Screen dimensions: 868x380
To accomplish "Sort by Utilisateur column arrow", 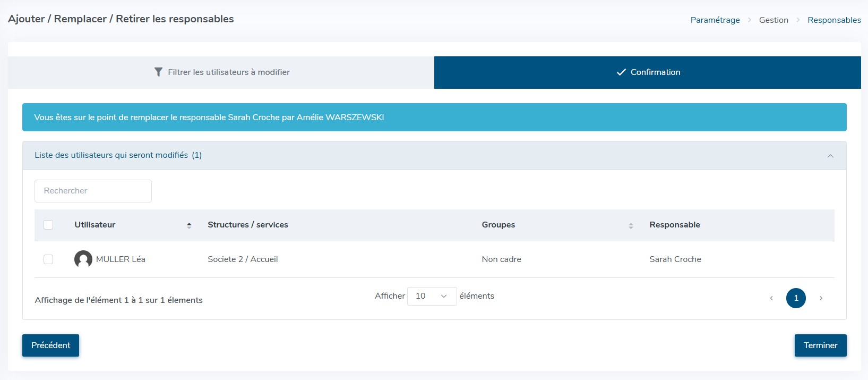I will [189, 225].
